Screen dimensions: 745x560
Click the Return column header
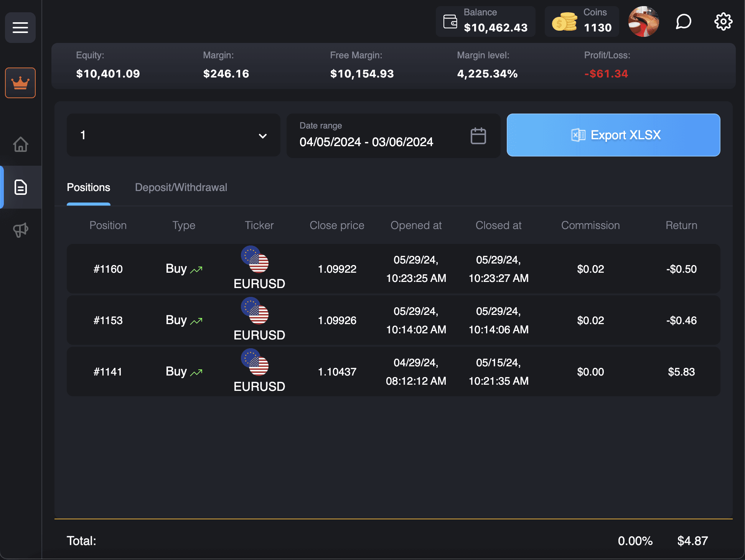681,226
